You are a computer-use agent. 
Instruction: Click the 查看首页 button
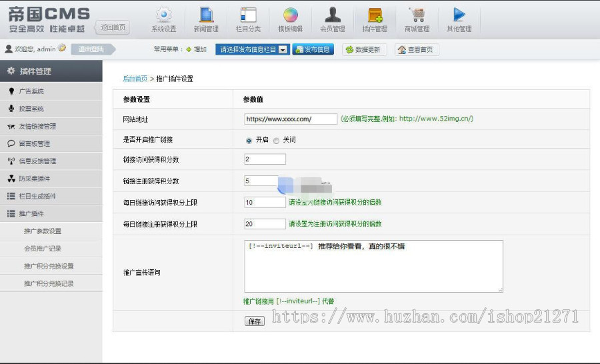pos(416,50)
